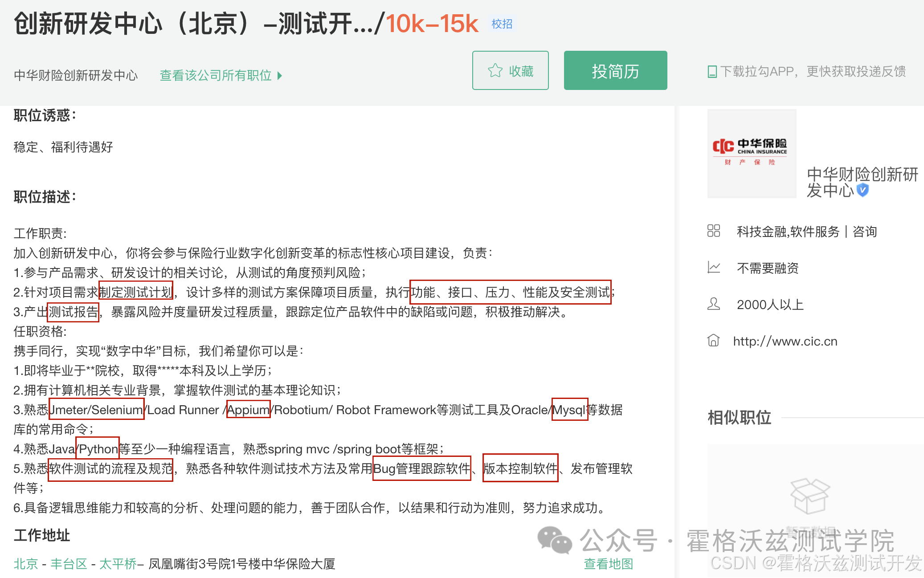
Task: Click the industry grid icon beside 科技金融
Action: (713, 231)
